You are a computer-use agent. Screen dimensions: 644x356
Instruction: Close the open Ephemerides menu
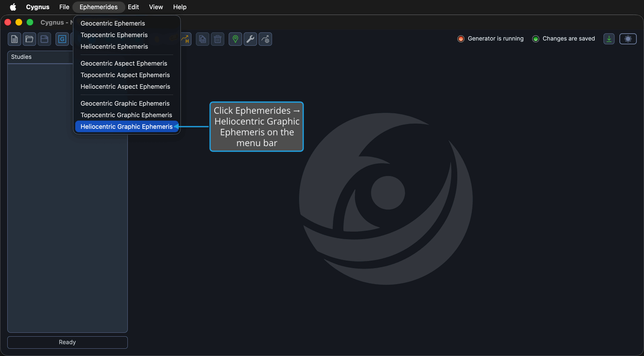coord(98,7)
